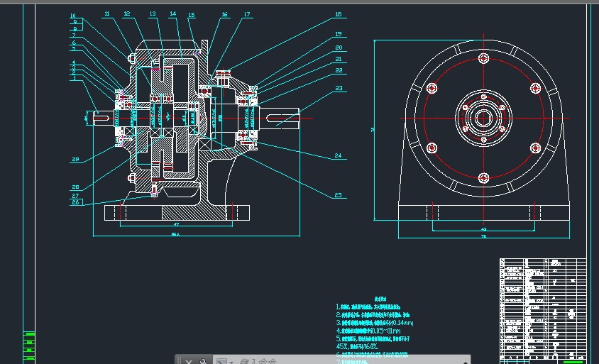The image size is (599, 364).
Task: Select part balloon number 14
Action: click(x=172, y=13)
